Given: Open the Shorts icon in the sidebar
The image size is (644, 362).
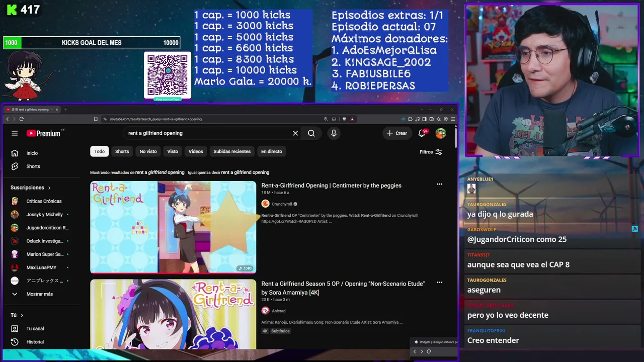Looking at the screenshot, I should 15,166.
